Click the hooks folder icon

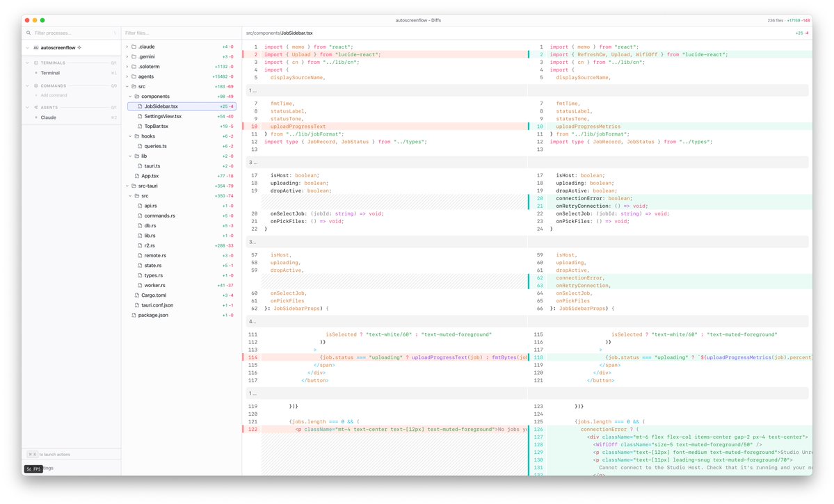(137, 136)
